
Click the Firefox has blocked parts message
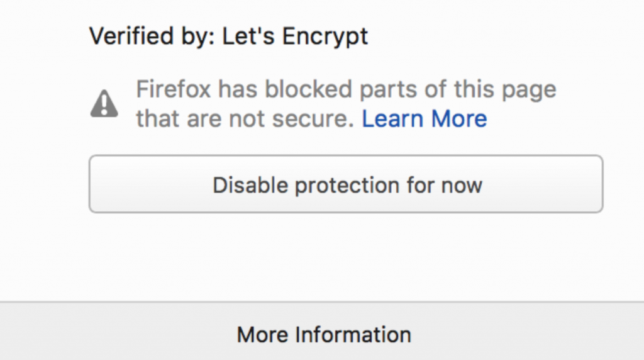[x=345, y=90]
